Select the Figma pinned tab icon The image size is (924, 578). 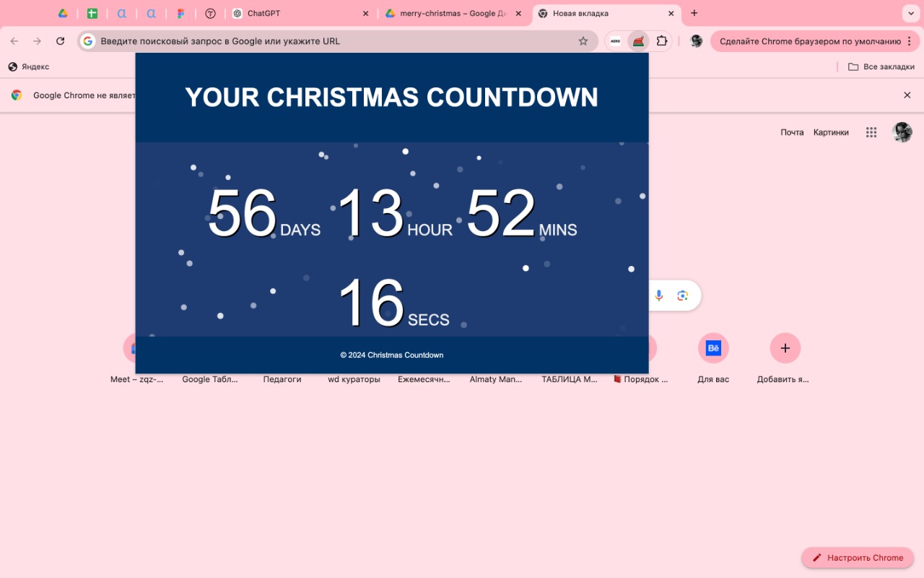[x=180, y=13]
